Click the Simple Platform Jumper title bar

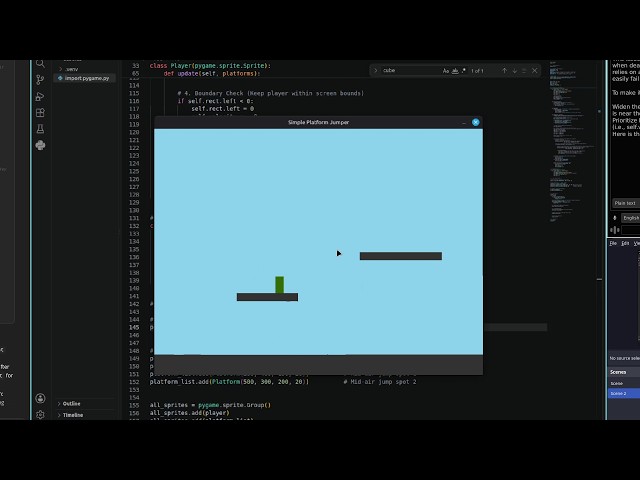[x=318, y=122]
